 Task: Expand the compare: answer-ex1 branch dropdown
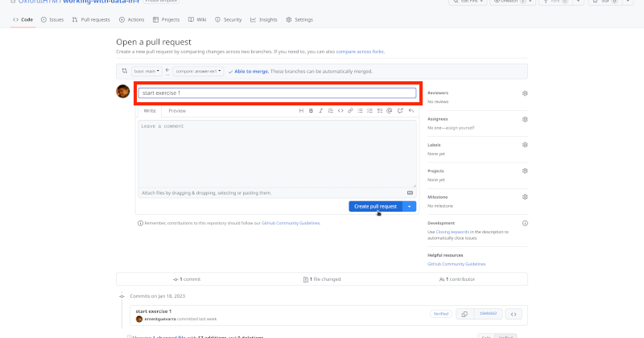[x=198, y=71]
